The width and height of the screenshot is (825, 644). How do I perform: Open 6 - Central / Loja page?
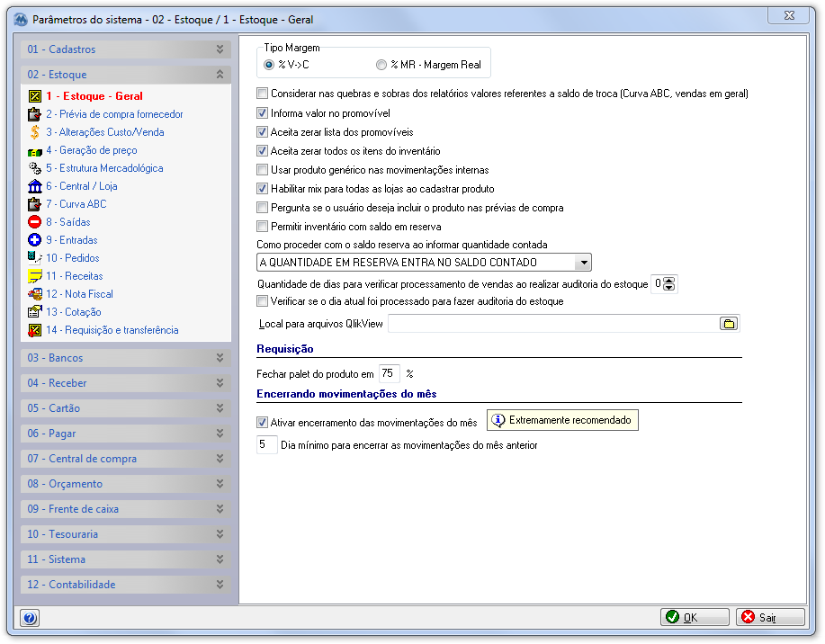coord(82,186)
